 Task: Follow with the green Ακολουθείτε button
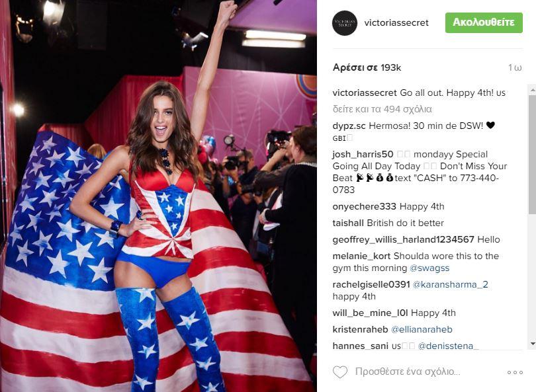484,22
